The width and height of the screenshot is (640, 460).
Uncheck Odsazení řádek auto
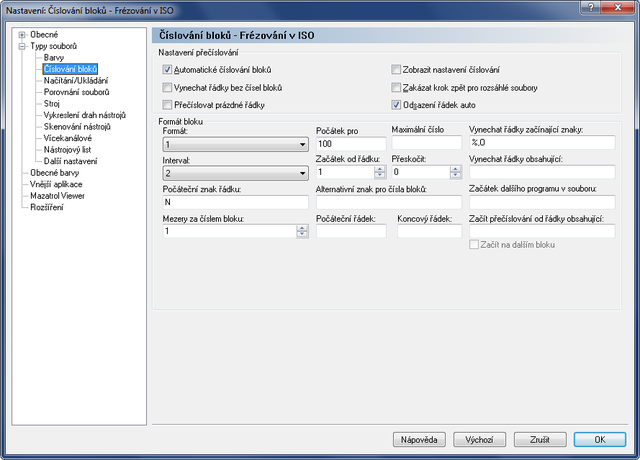(396, 105)
